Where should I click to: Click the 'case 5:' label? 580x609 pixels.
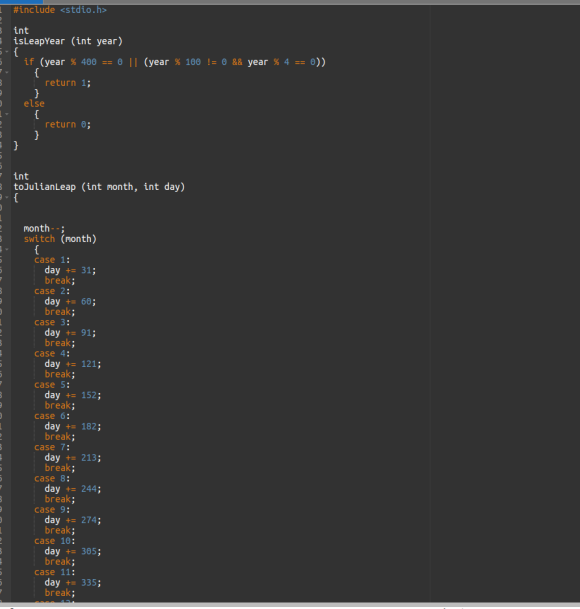coord(52,385)
